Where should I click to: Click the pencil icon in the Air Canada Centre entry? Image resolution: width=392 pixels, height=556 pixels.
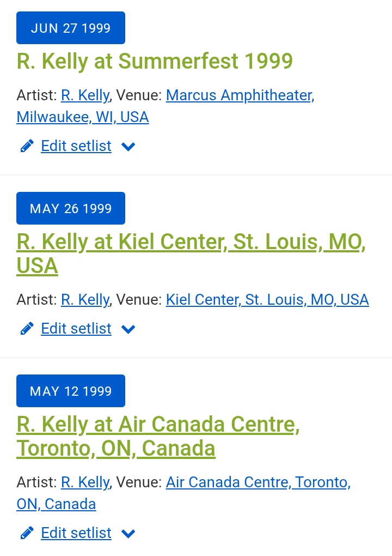(27, 533)
